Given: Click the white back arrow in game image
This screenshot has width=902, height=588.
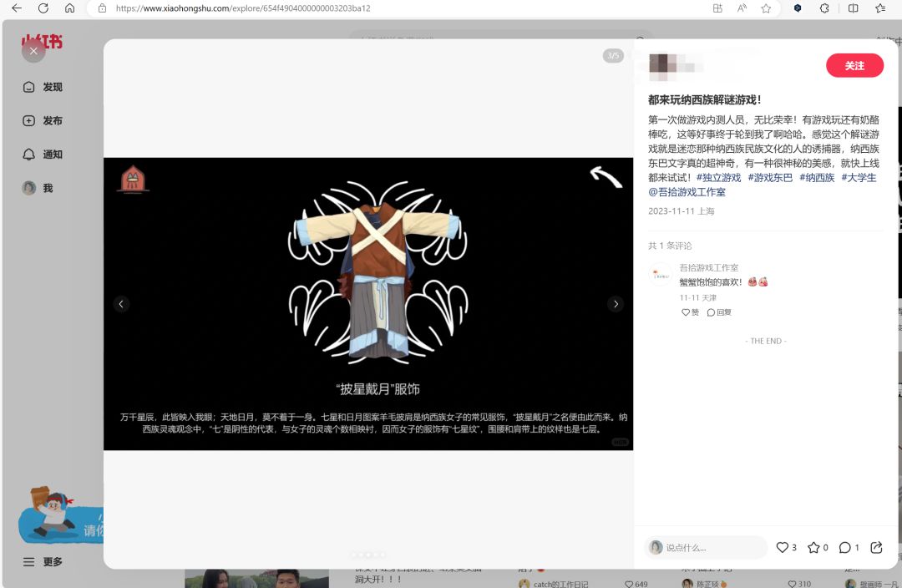Looking at the screenshot, I should pyautogui.click(x=606, y=176).
